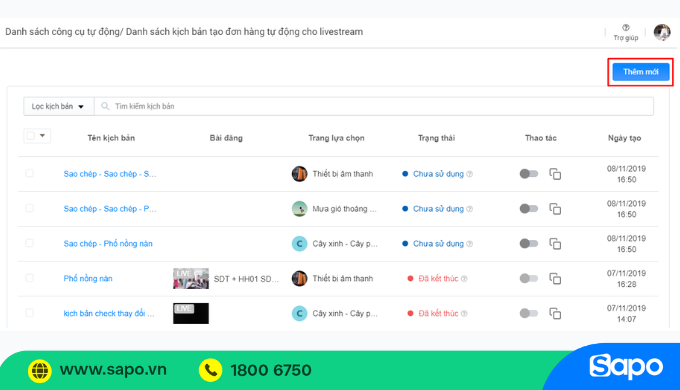Tick checkbox for Phố nồng nàn row
The width and height of the screenshot is (680, 390).
(x=29, y=278)
